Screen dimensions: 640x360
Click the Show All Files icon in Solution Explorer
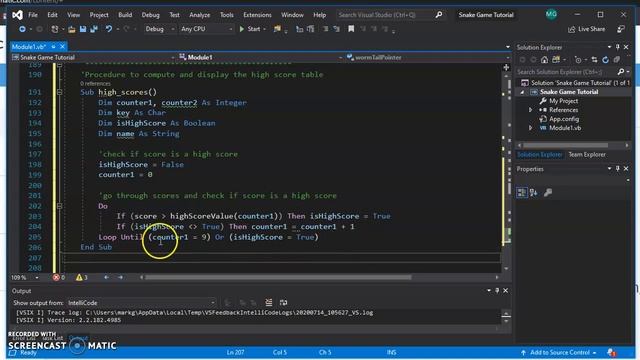click(x=617, y=60)
